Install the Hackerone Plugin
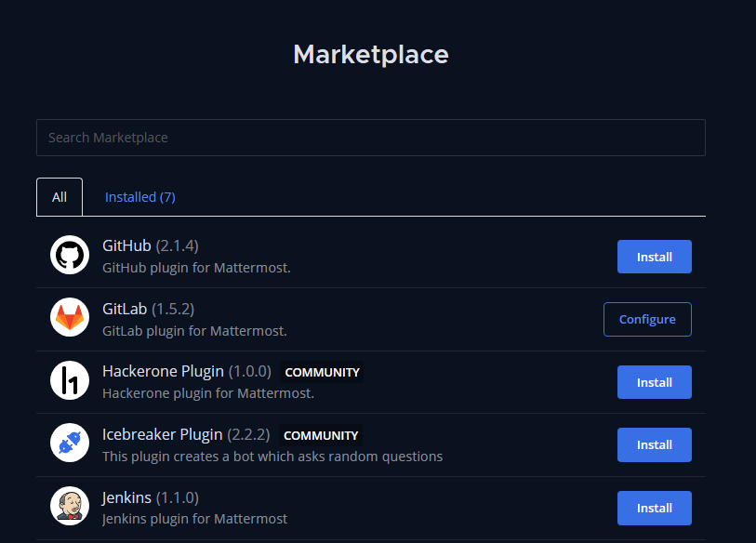756x543 pixels. (655, 382)
